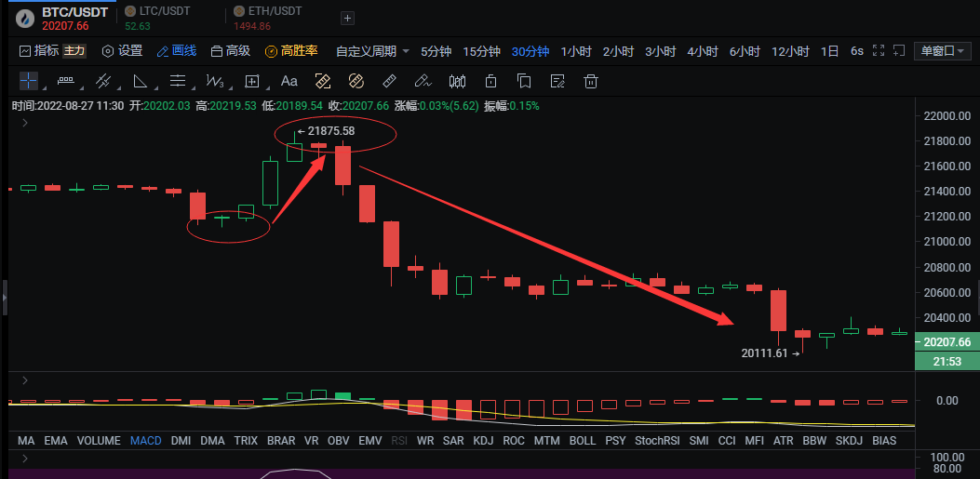Toggle the MA indicator
Image resolution: width=980 pixels, height=479 pixels.
tap(26, 441)
